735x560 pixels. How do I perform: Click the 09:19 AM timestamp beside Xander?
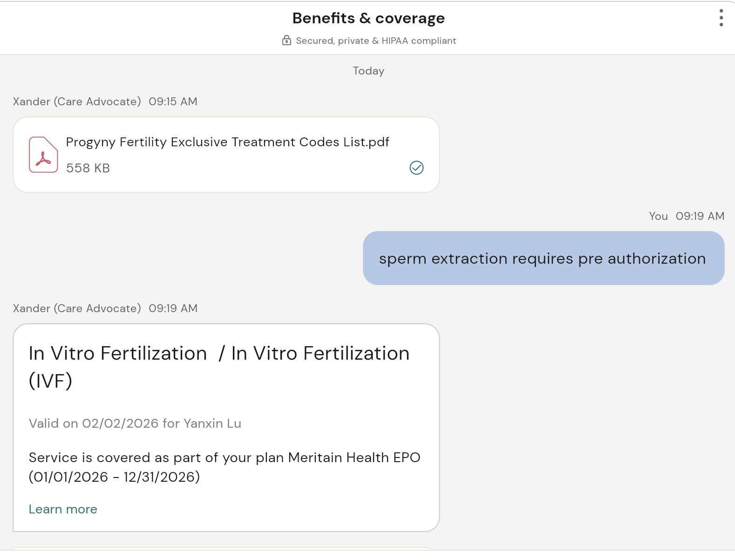(173, 308)
